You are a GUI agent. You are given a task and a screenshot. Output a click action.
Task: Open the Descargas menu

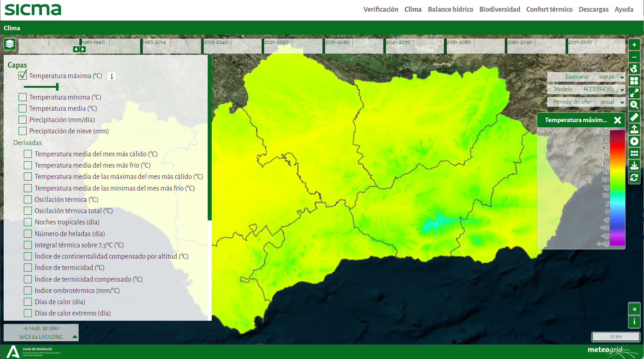pos(594,9)
